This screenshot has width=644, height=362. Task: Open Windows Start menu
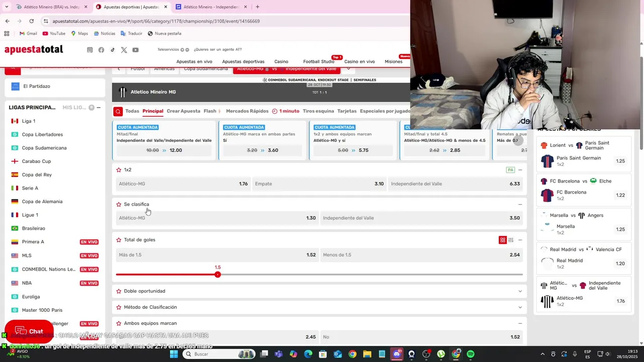174,354
